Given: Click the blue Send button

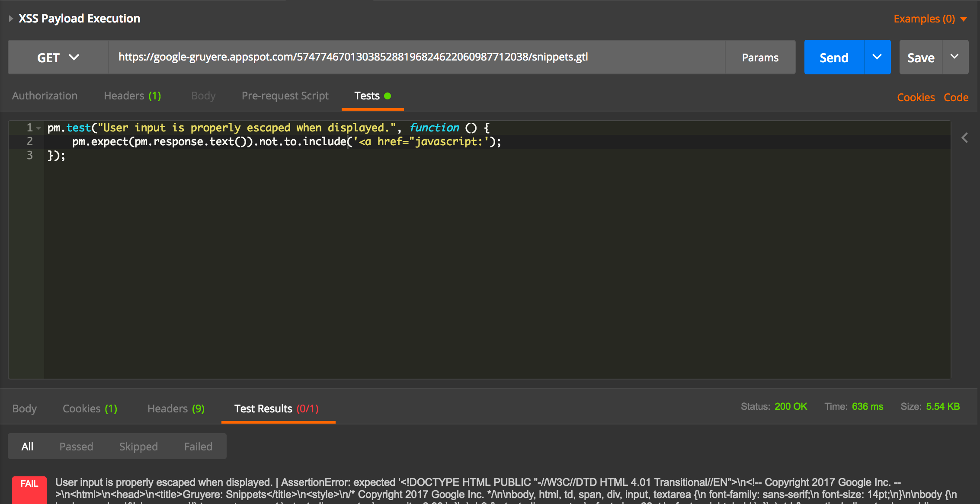Looking at the screenshot, I should click(x=833, y=57).
